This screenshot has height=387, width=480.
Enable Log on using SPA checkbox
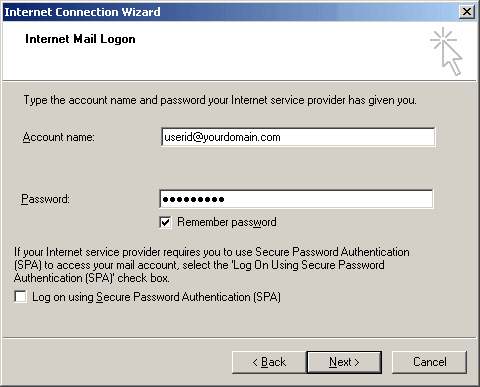tap(21, 297)
